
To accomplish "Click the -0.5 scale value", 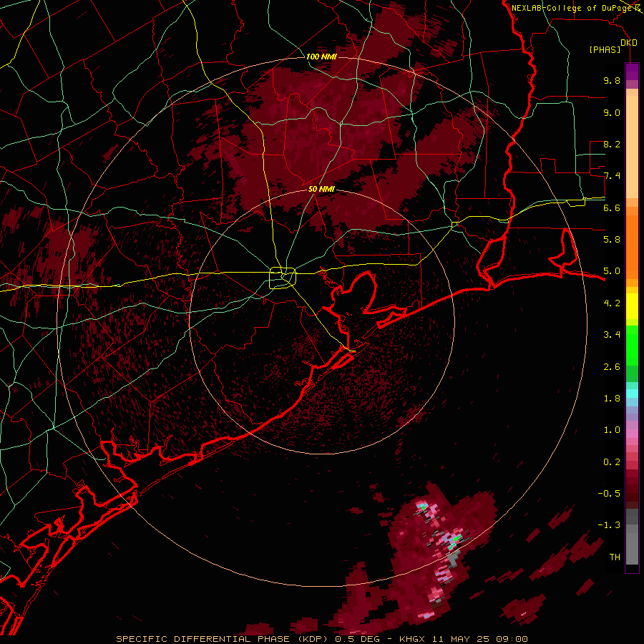I will [x=609, y=494].
